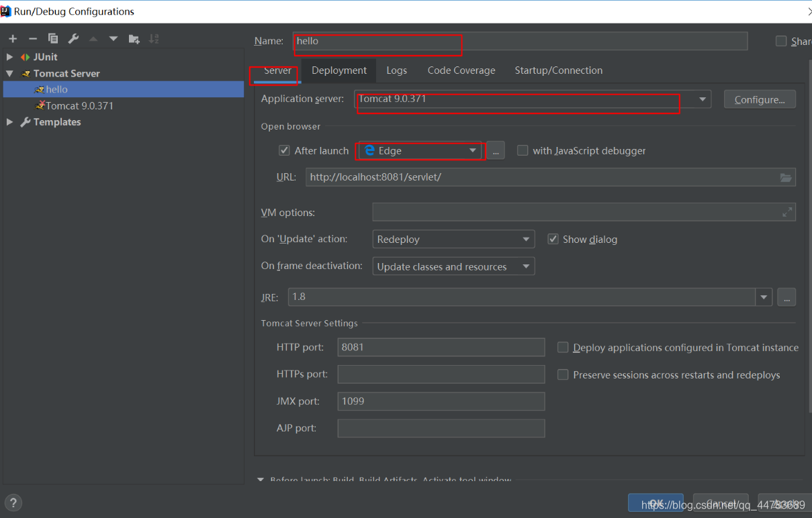
Task: Select the hello configuration in tree
Action: pos(124,89)
